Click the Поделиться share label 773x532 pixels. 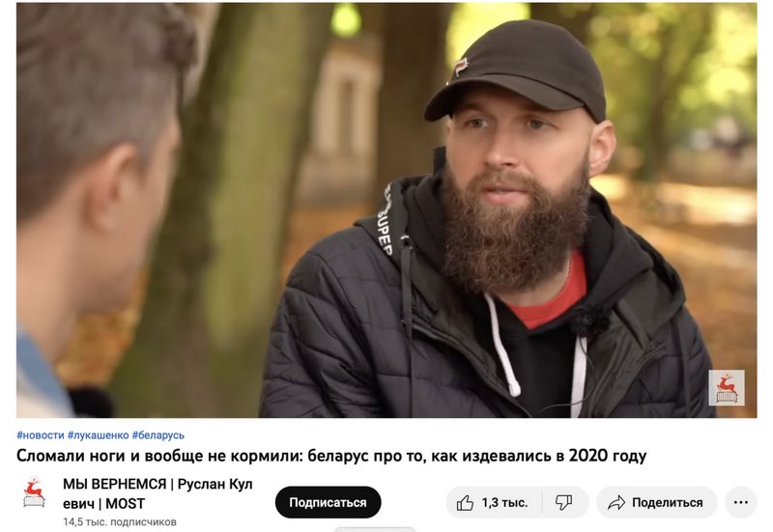(667, 502)
